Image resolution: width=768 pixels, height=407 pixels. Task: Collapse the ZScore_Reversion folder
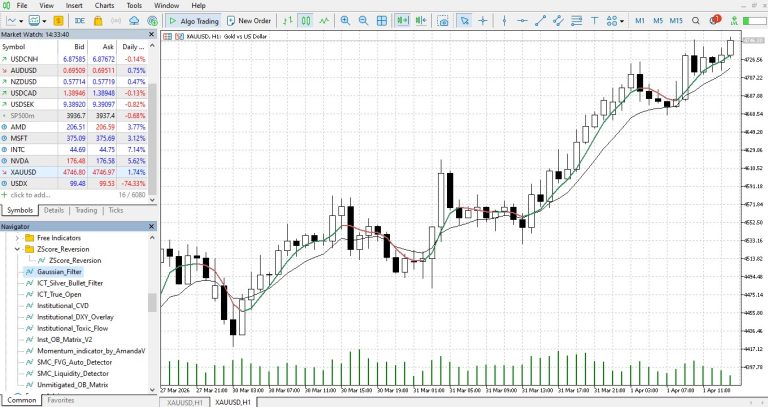18,249
